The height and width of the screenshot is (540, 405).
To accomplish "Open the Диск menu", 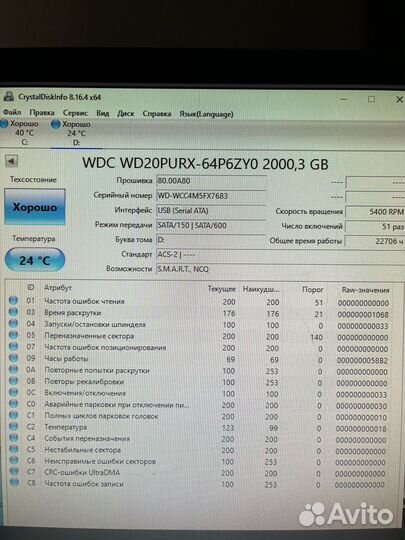I will [126, 113].
